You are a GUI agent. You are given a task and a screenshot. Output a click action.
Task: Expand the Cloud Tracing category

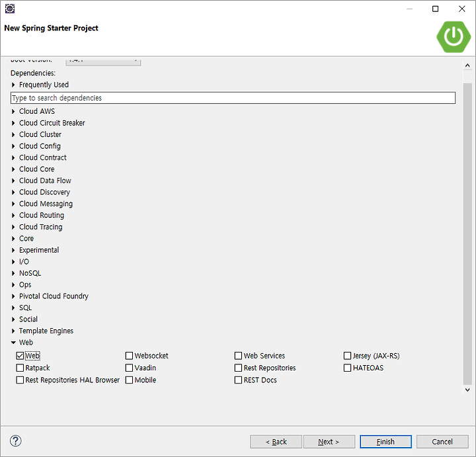coord(13,227)
